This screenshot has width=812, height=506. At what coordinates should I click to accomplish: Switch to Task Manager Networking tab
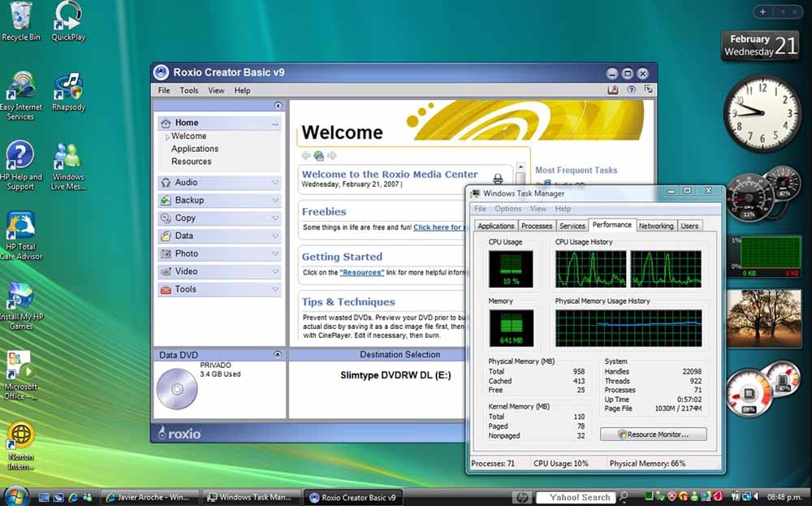point(655,226)
